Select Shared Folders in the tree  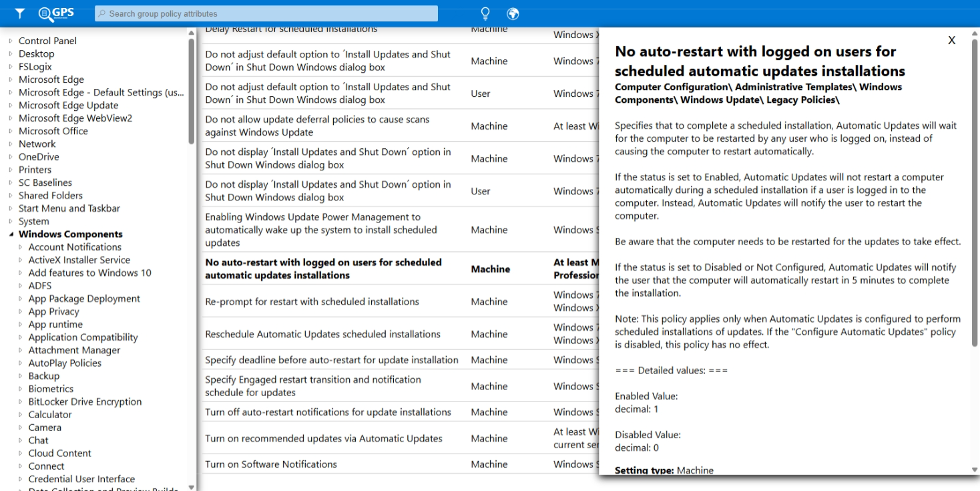click(x=51, y=195)
